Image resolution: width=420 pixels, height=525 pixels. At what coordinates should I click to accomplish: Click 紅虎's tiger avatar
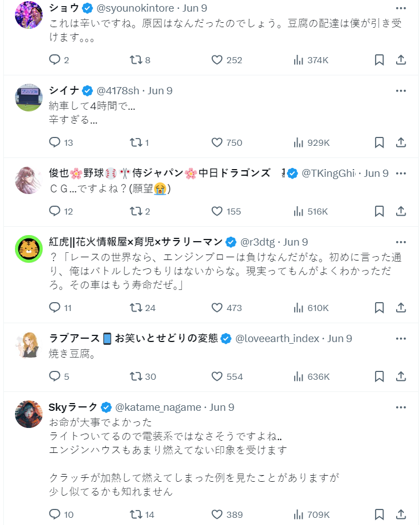pos(29,249)
